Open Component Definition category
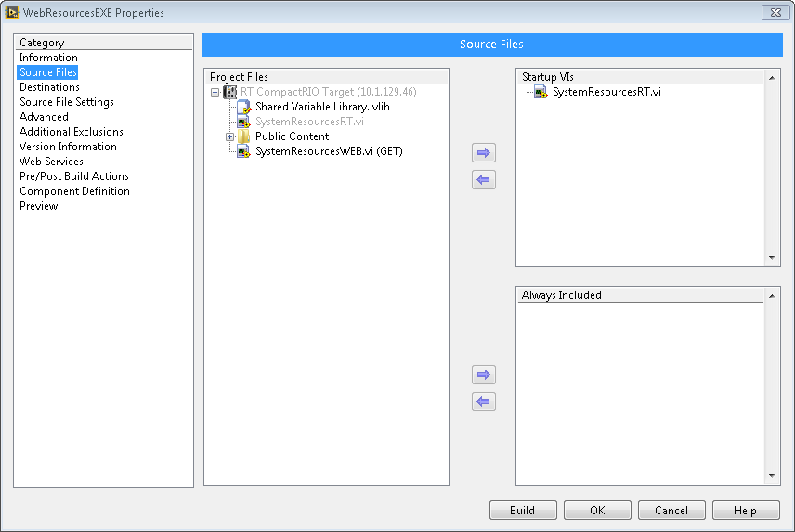Screen dimensions: 795x532 pos(75,191)
